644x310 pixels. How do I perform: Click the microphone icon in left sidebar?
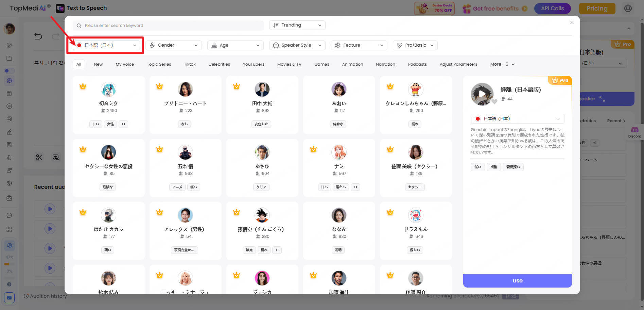point(9,158)
